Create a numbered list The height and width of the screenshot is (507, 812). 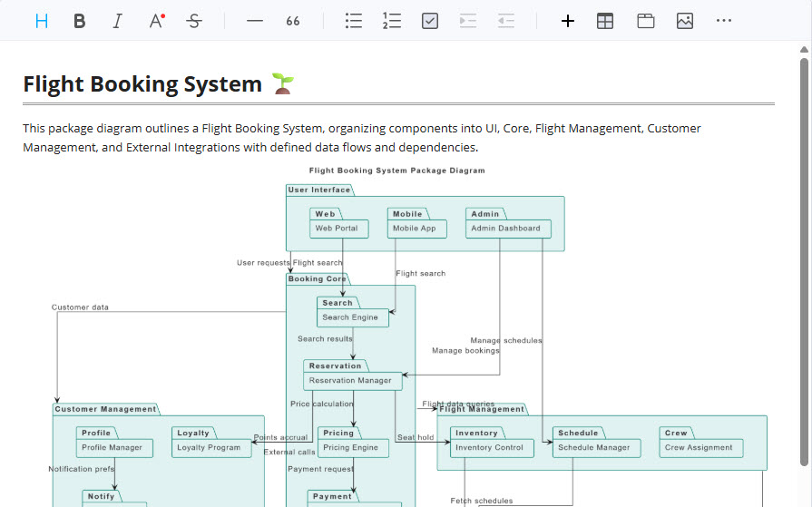coord(392,21)
